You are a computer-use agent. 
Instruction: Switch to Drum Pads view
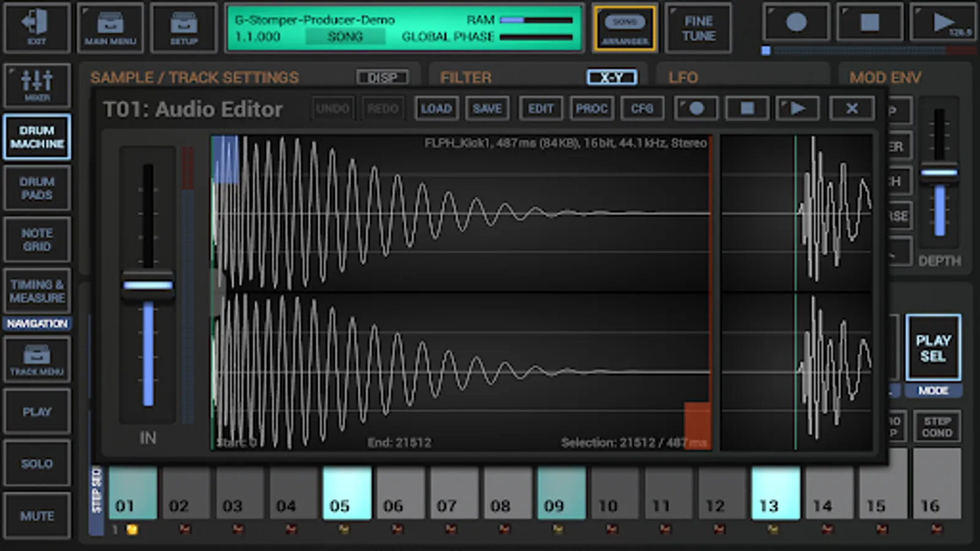(x=37, y=188)
